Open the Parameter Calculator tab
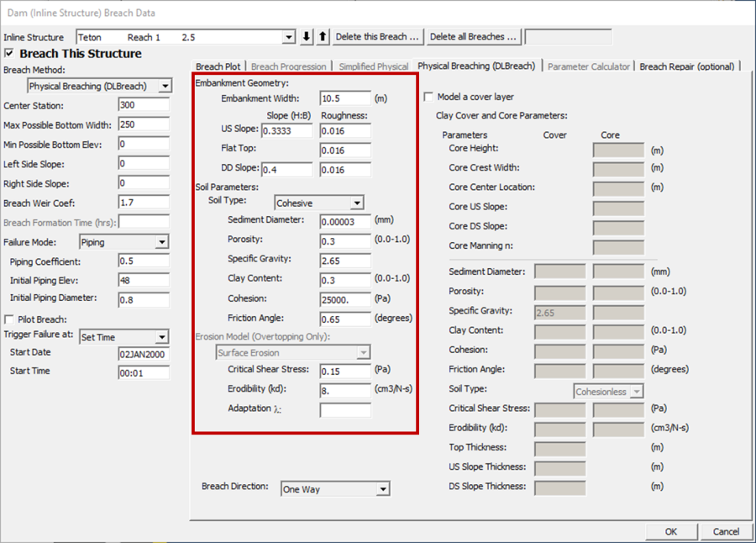Screen dimensions: 756x543 589,66
